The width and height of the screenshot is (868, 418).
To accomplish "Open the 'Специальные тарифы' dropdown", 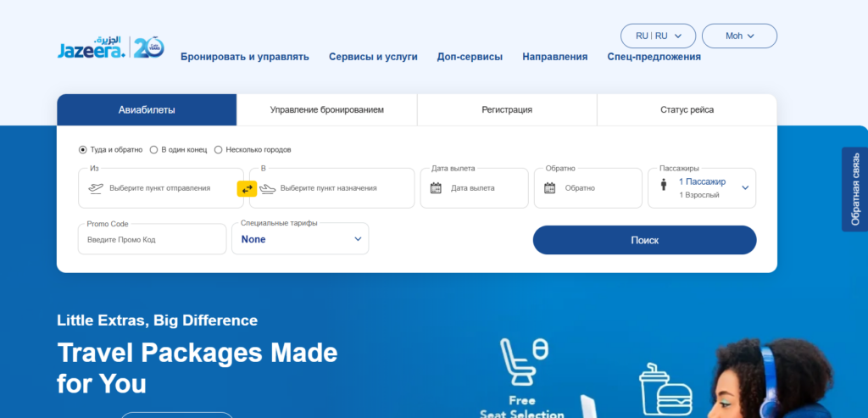I will pos(300,239).
